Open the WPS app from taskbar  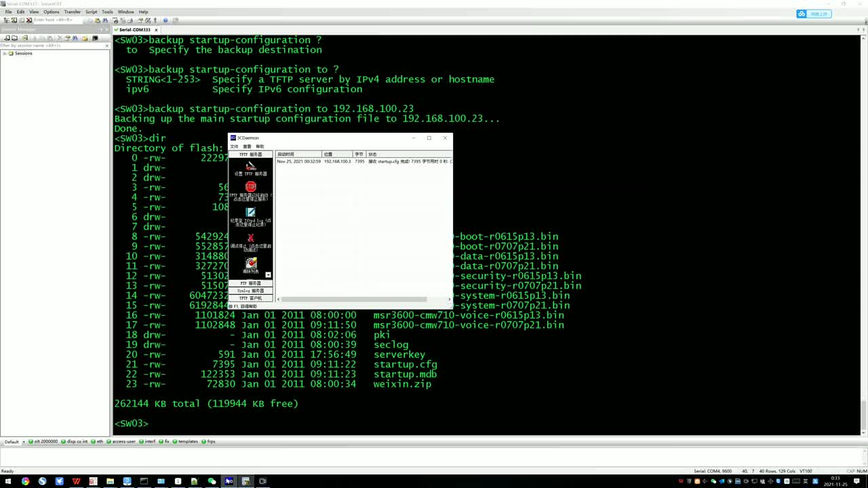pyautogui.click(x=76, y=481)
